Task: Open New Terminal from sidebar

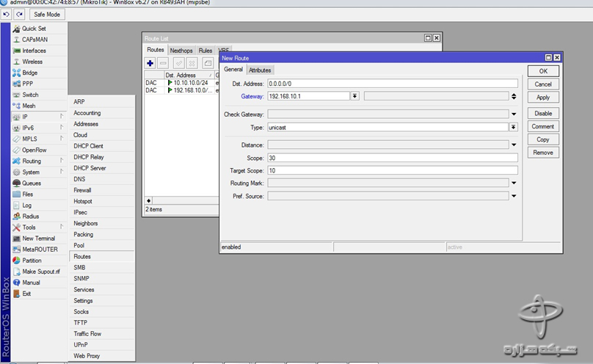Action: [40, 238]
